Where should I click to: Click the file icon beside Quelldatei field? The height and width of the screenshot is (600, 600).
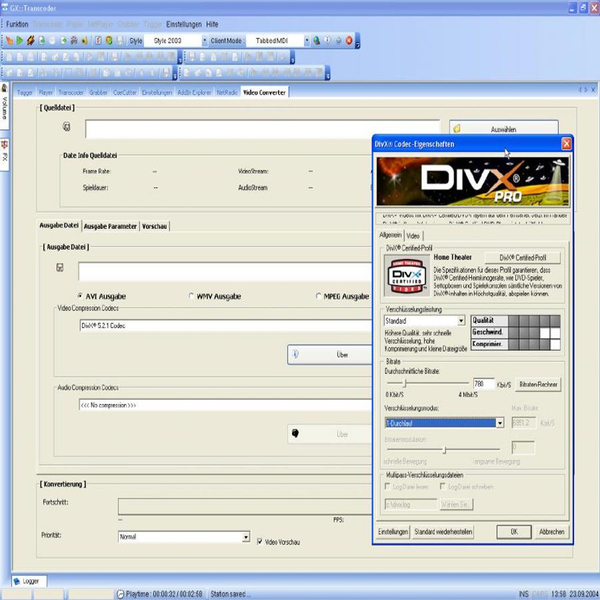(x=67, y=127)
